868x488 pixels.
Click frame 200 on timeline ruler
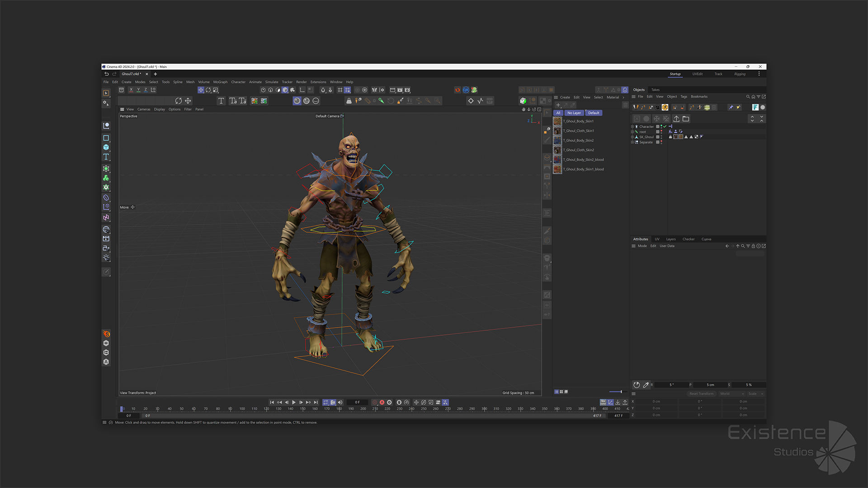tap(363, 409)
